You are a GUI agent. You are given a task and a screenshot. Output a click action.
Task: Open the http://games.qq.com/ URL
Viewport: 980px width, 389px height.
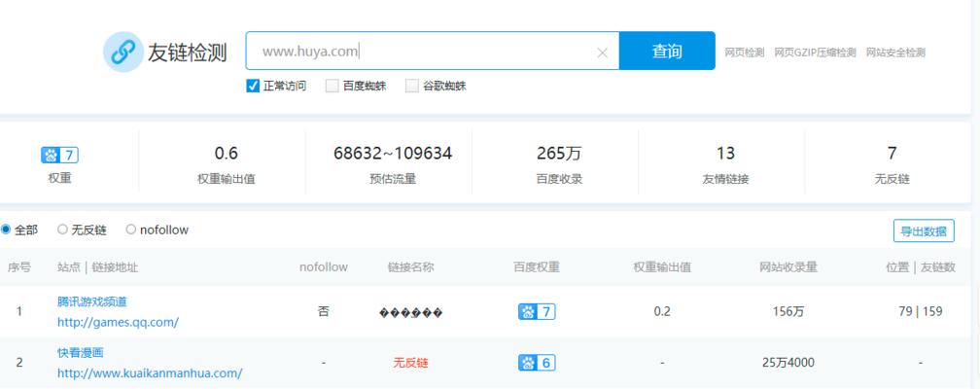[x=119, y=322]
